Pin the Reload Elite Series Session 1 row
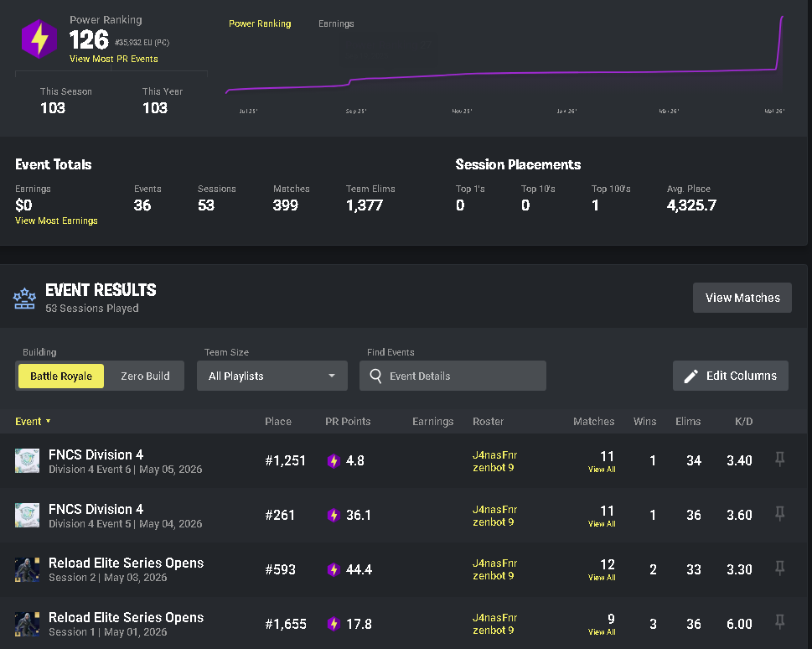 [779, 622]
